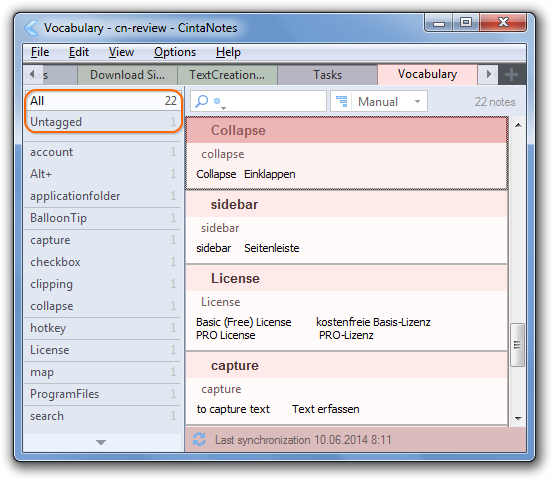Open the Options menu
This screenshot has height=481, width=553.
[175, 52]
